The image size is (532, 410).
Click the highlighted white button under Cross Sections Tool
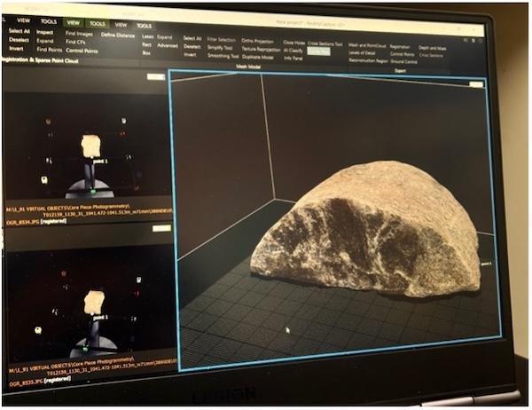pyautogui.click(x=318, y=51)
